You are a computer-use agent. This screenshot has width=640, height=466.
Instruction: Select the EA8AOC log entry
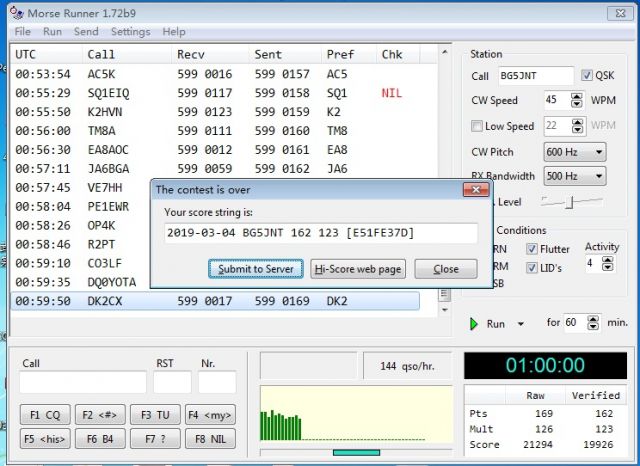point(215,150)
